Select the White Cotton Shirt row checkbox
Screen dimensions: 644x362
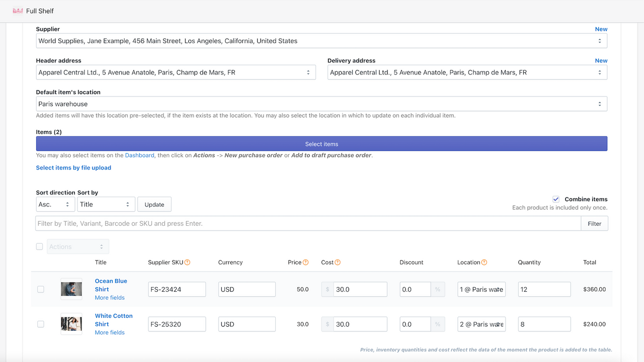point(41,324)
